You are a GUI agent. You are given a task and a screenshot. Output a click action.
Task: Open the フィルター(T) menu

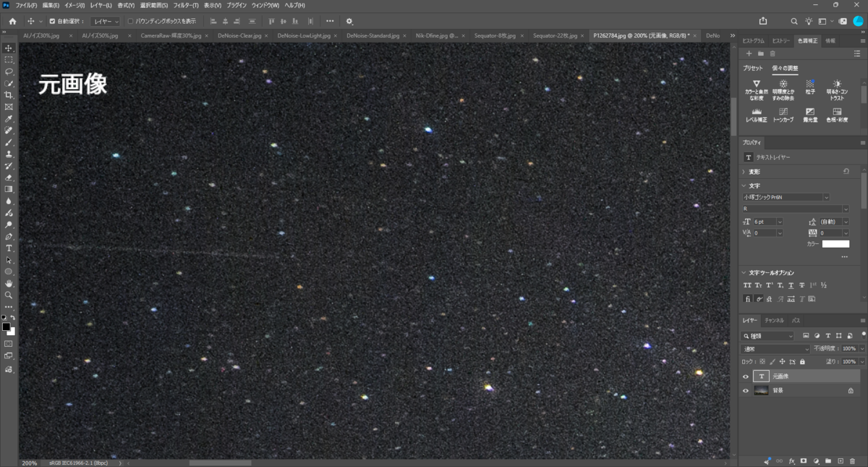coord(186,5)
